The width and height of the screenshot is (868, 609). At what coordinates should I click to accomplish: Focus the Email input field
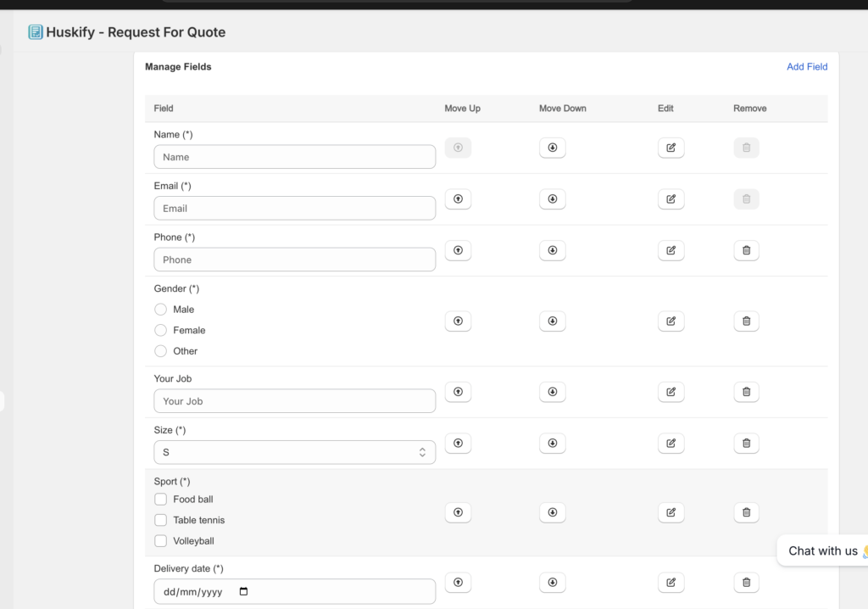point(294,209)
